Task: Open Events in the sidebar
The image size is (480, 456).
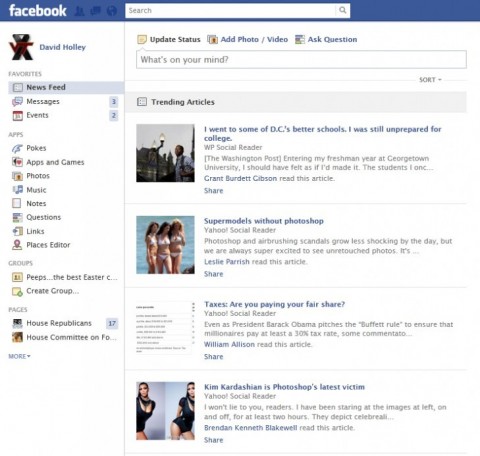Action: (37, 115)
